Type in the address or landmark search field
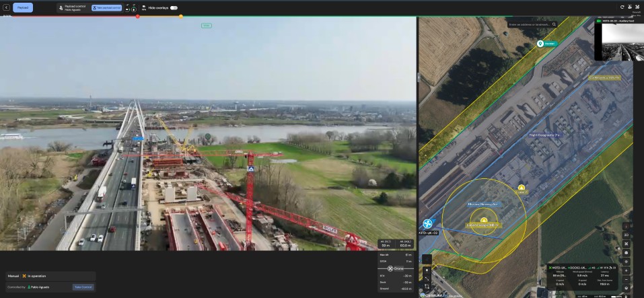The image size is (644, 298). [530, 24]
